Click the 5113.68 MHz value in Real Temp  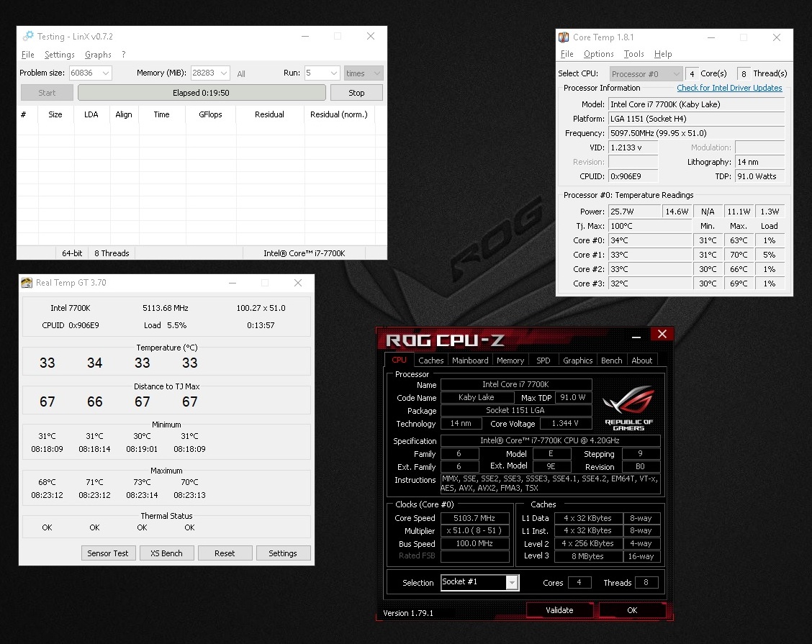(165, 308)
